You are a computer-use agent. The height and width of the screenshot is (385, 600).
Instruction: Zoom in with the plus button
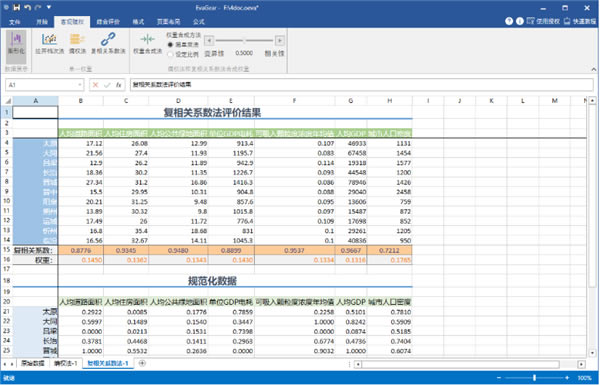tap(567, 378)
